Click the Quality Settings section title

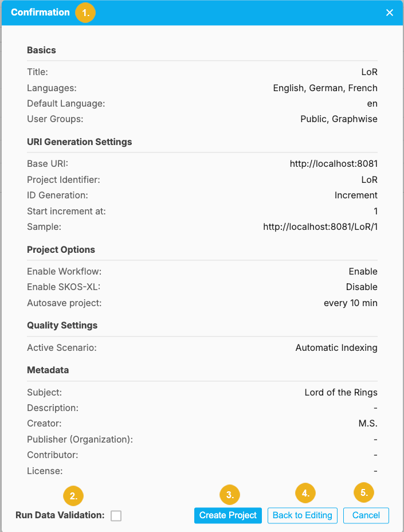click(x=62, y=325)
